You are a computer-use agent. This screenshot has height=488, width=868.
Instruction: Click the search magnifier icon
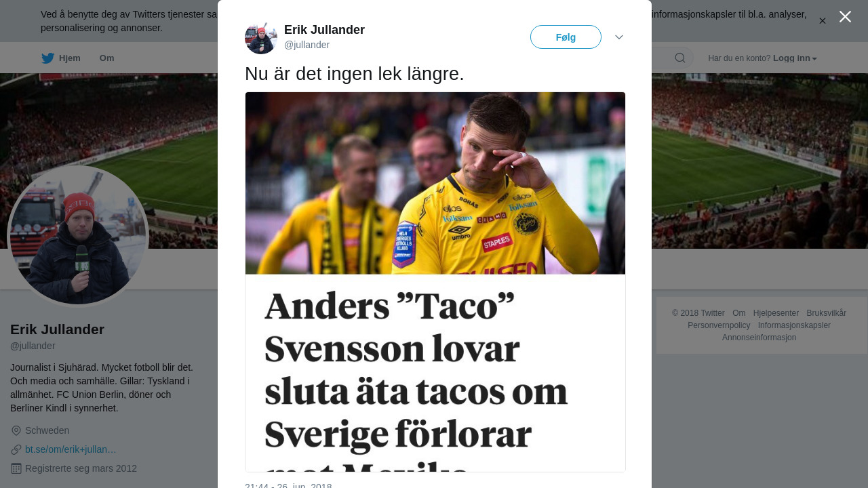[x=680, y=58]
